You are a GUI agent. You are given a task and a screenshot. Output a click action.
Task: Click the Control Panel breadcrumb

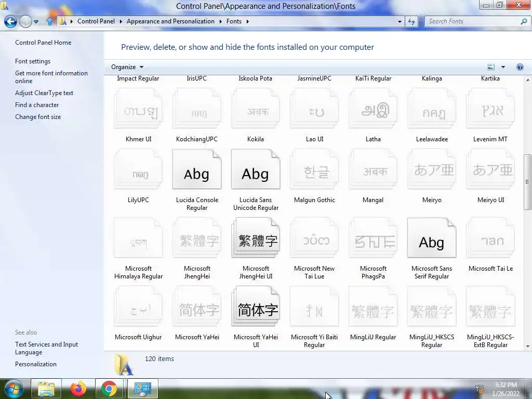pos(96,21)
